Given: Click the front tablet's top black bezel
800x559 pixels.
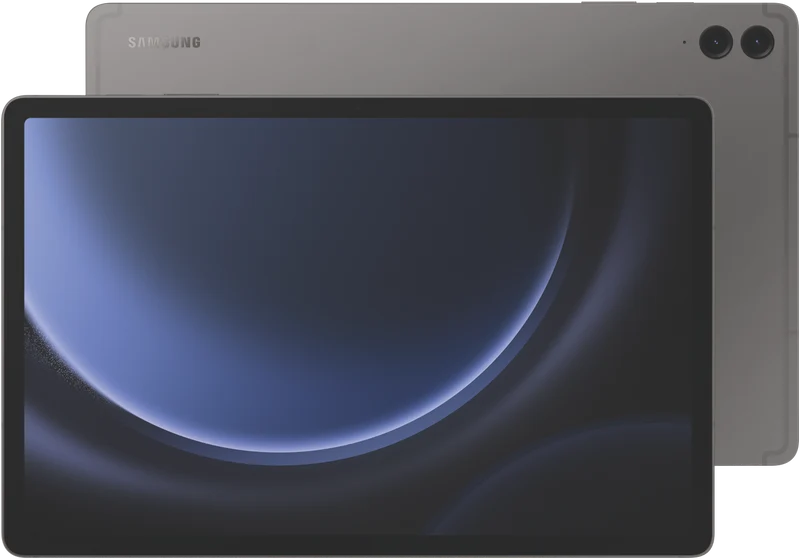Looking at the screenshot, I should (357, 108).
